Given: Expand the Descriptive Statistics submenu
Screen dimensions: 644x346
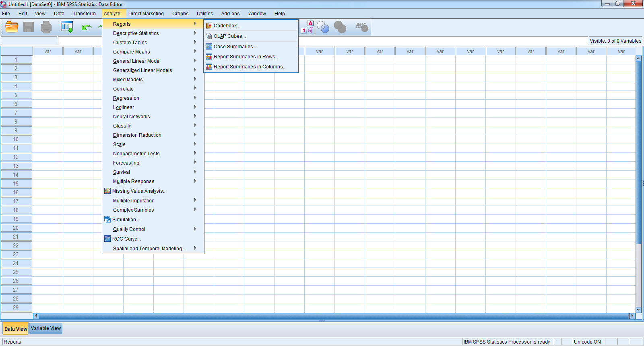Looking at the screenshot, I should tap(153, 33).
